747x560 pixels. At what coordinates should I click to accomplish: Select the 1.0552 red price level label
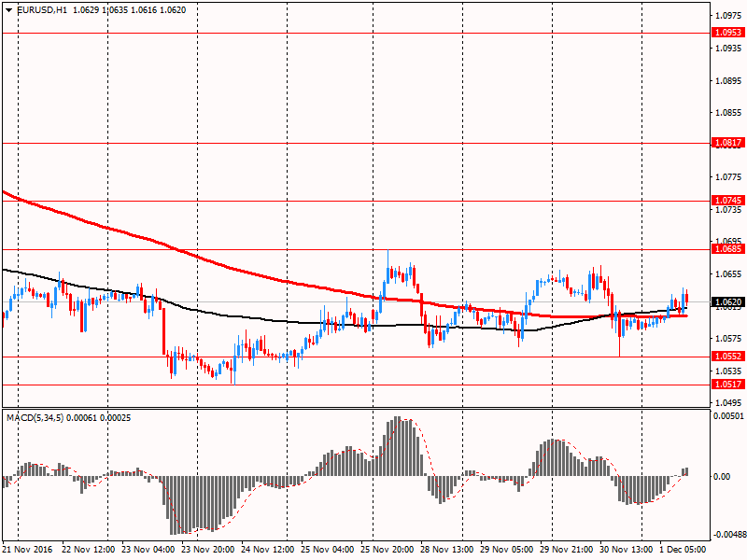(728, 357)
